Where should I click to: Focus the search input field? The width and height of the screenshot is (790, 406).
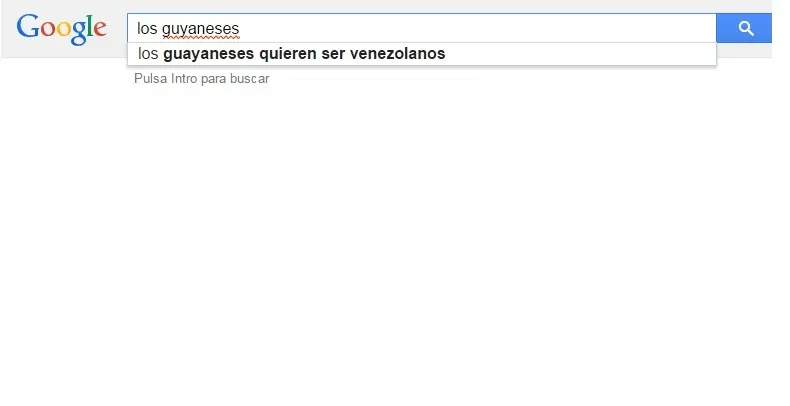pos(422,28)
